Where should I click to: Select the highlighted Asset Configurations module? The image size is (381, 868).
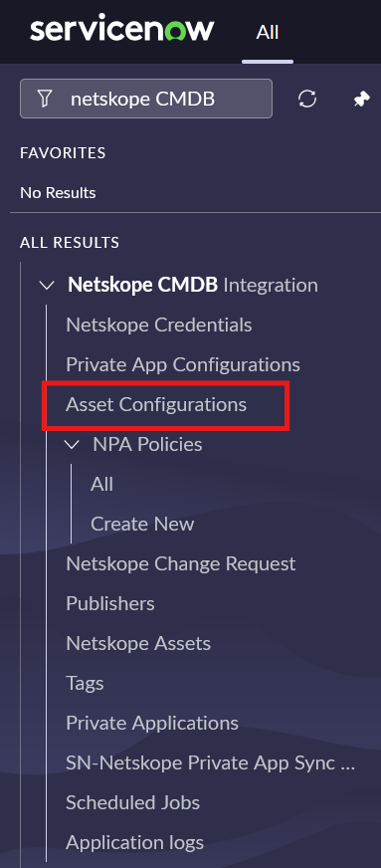(156, 404)
